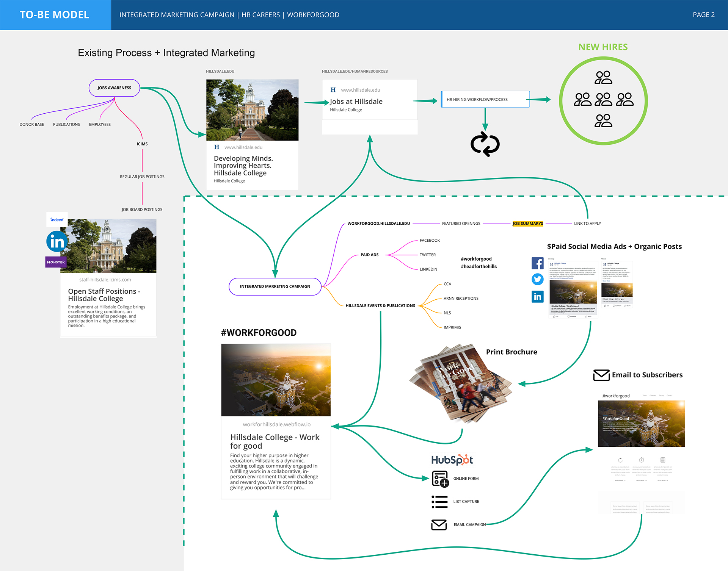Click the PUBLICATIONS label
This screenshot has height=571, width=728.
click(x=66, y=124)
